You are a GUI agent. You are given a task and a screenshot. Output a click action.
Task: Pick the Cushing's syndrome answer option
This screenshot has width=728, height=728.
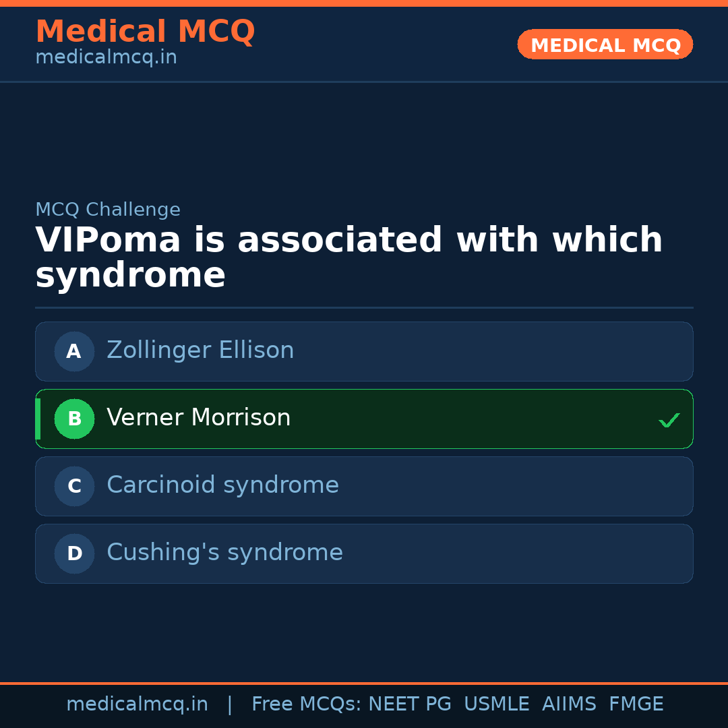(364, 553)
